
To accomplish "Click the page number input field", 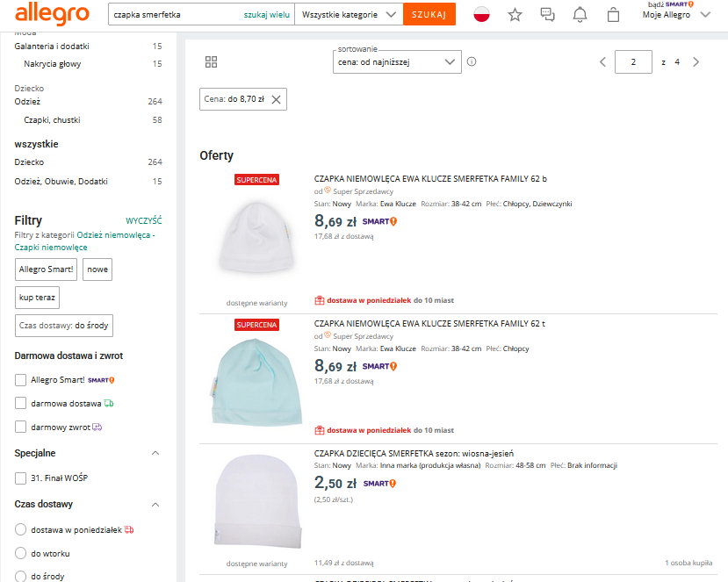I will coord(633,61).
